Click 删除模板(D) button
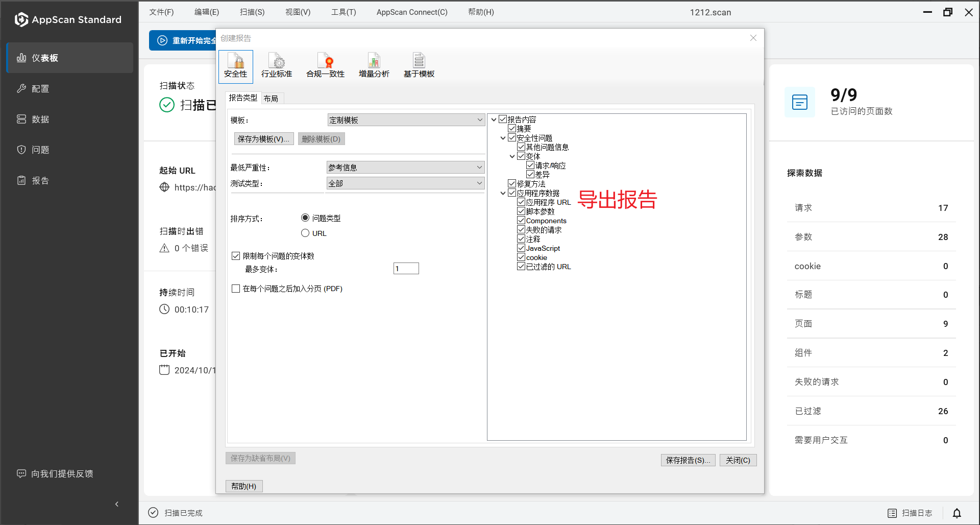The width and height of the screenshot is (980, 525). 321,139
